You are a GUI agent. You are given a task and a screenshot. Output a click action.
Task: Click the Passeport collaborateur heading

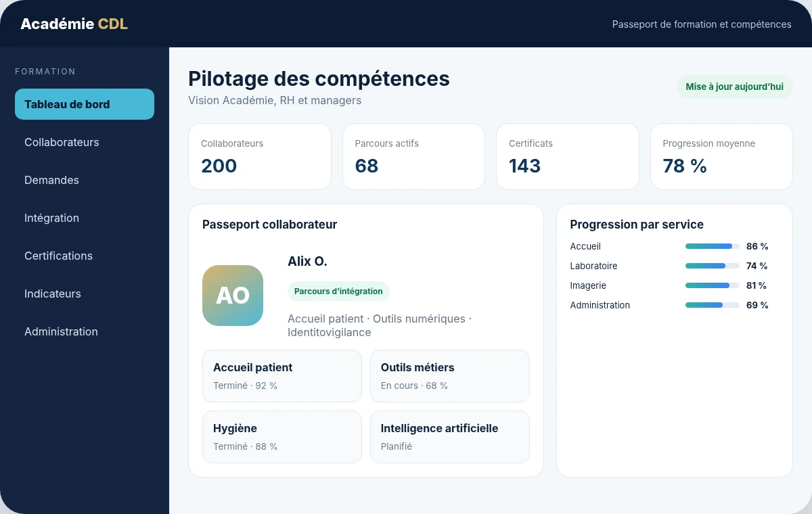coord(269,225)
